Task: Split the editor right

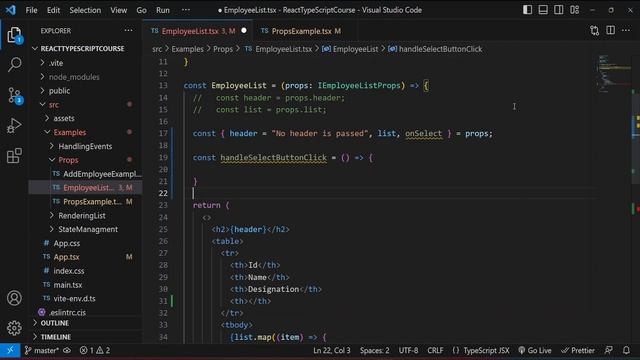Action: (610, 31)
